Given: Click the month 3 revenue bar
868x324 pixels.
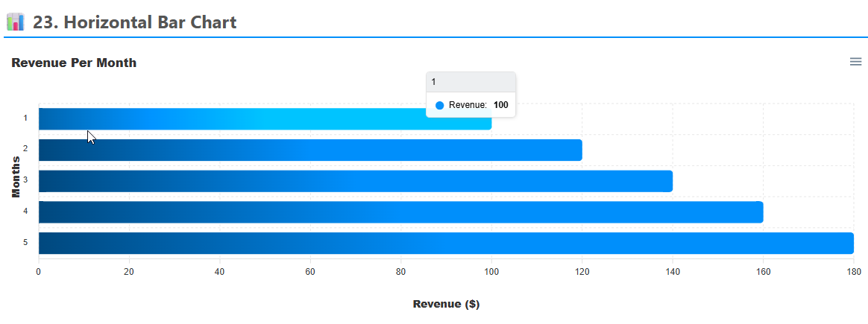Looking at the screenshot, I should coord(355,181).
